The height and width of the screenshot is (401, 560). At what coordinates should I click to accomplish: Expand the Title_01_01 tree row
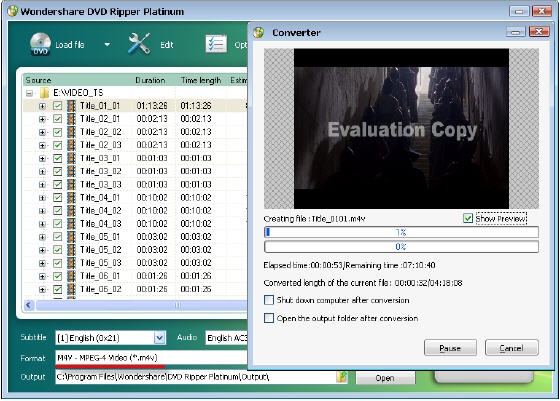point(42,106)
